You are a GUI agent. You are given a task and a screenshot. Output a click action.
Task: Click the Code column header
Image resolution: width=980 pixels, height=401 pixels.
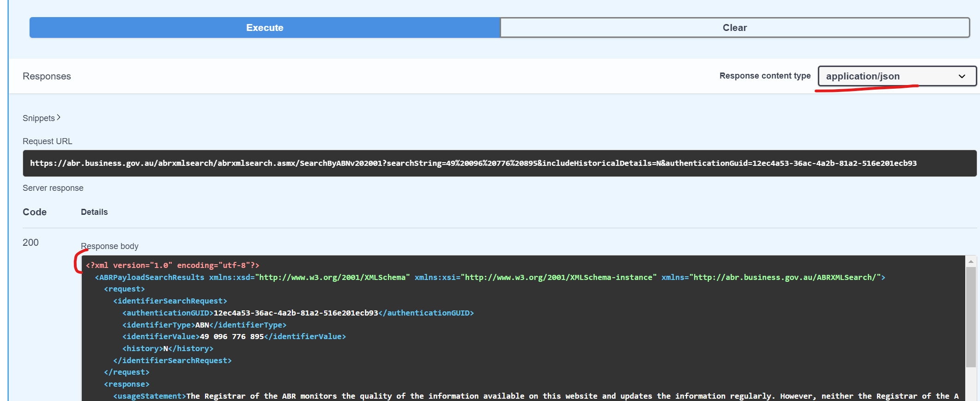point(35,212)
